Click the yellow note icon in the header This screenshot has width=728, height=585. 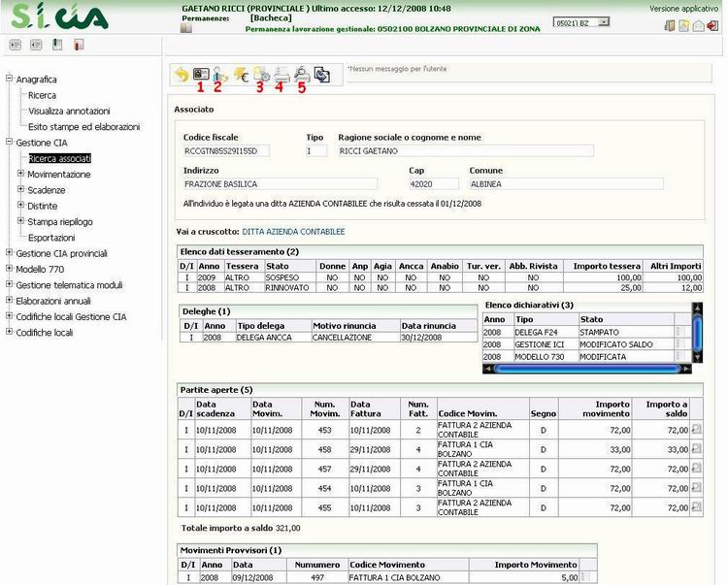click(684, 25)
